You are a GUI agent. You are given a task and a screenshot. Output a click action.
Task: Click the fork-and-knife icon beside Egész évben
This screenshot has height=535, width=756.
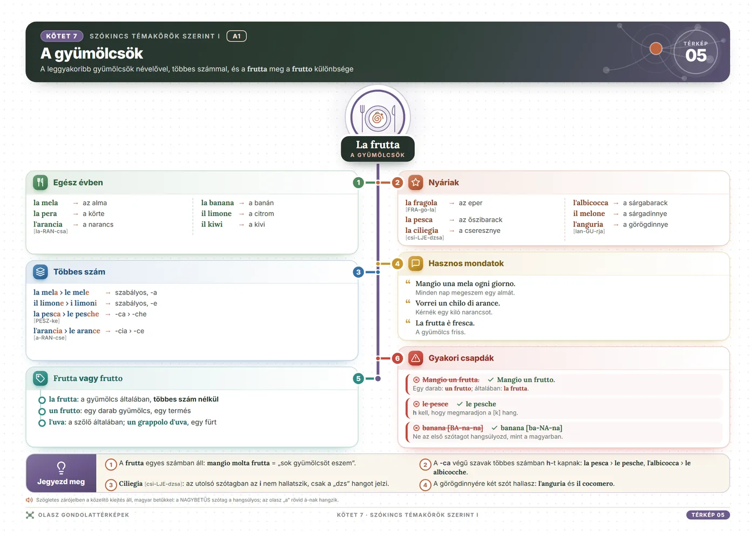[40, 183]
